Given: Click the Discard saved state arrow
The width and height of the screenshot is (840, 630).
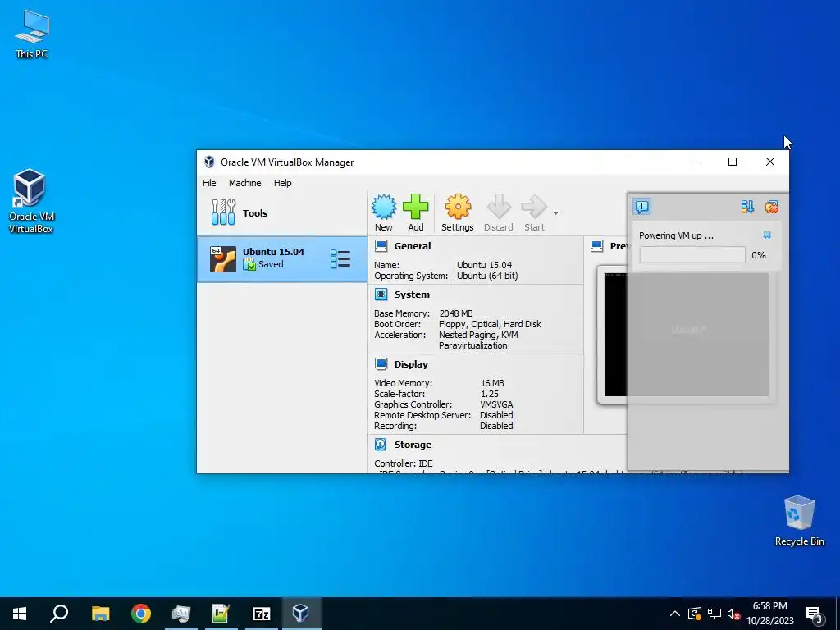Looking at the screenshot, I should tap(499, 207).
